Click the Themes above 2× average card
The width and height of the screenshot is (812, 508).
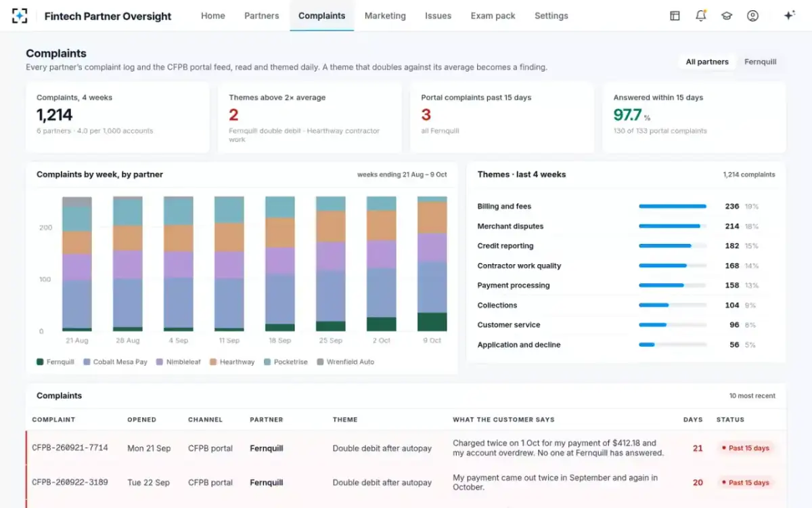pos(310,117)
